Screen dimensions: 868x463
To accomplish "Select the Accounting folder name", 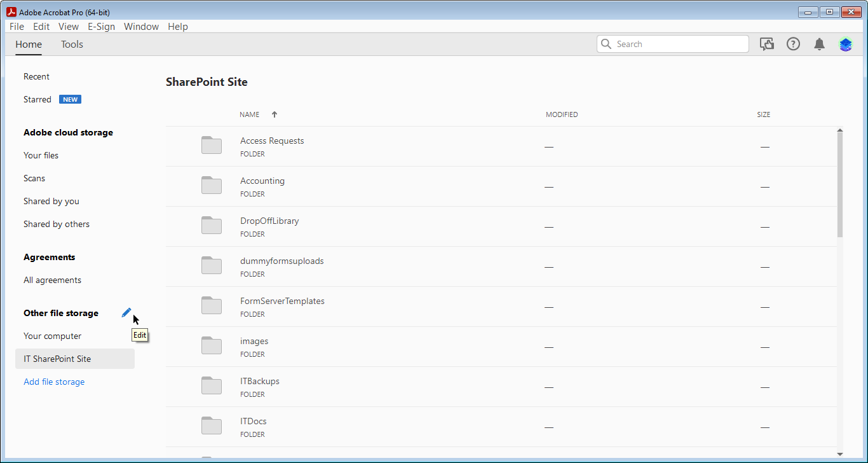I will [x=262, y=181].
